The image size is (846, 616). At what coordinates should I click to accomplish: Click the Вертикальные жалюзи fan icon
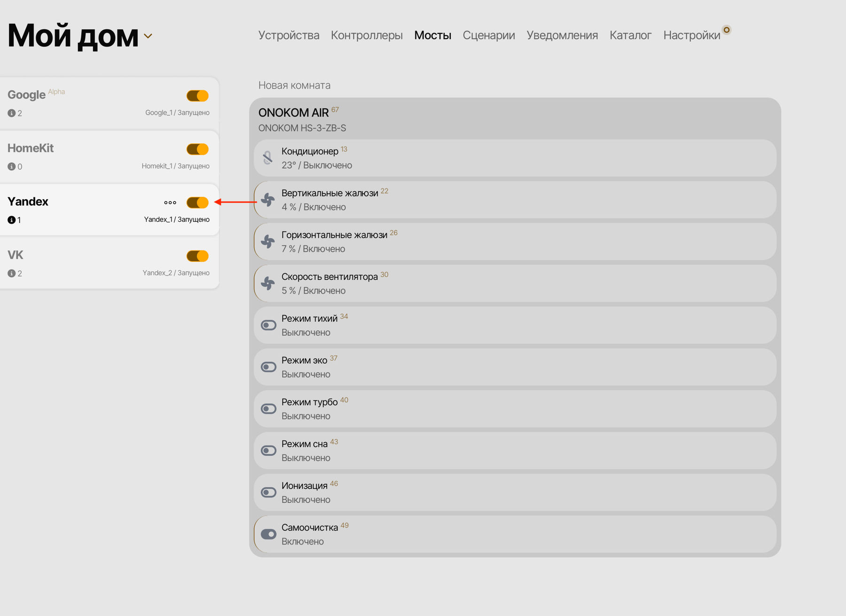[268, 200]
